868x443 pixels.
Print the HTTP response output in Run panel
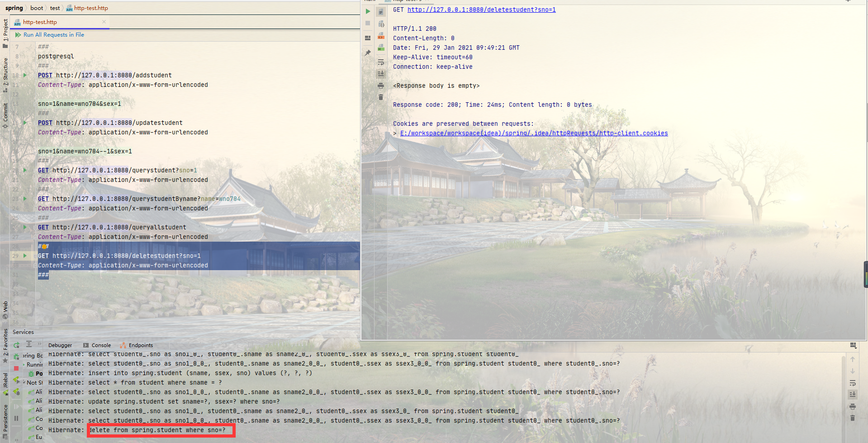coord(381,86)
